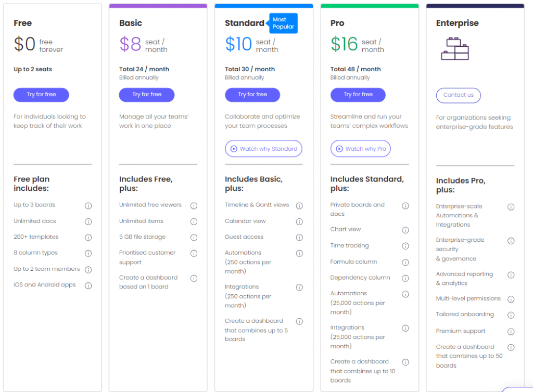Click the Most Popular badge
The height and width of the screenshot is (392, 533).
[283, 23]
